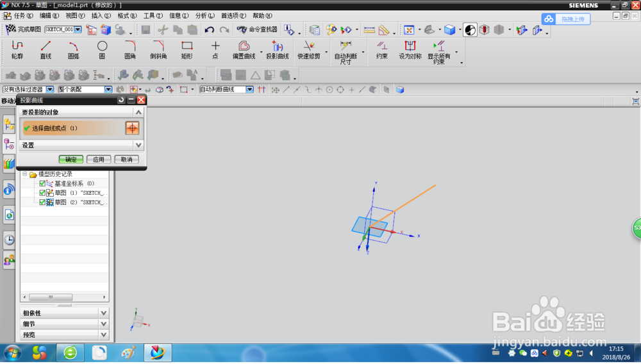The width and height of the screenshot is (641, 364).
Task: Click the Windows Start button
Action: (x=12, y=352)
